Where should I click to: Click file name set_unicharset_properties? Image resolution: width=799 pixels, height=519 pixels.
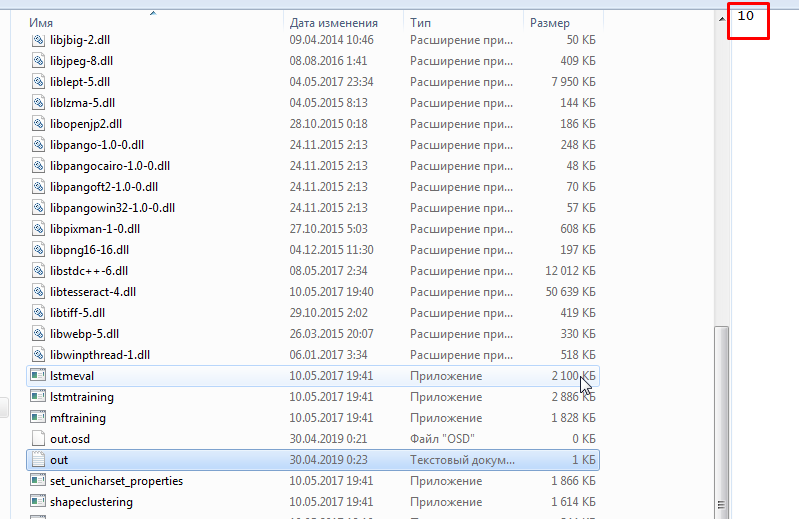(117, 480)
